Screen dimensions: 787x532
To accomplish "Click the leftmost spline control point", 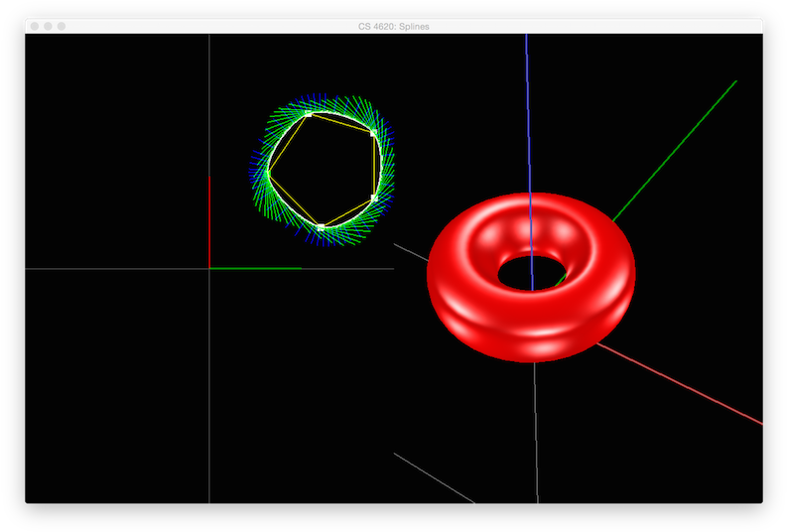I will tap(267, 174).
